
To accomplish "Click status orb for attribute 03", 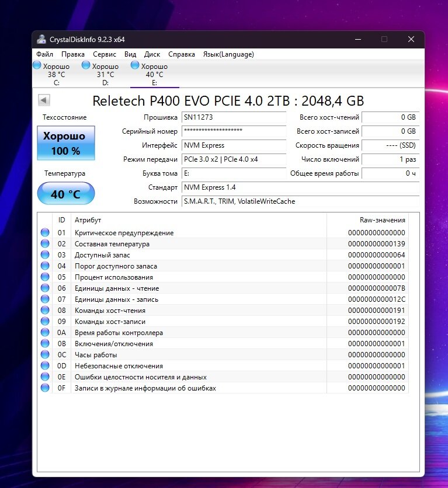I will [45, 255].
